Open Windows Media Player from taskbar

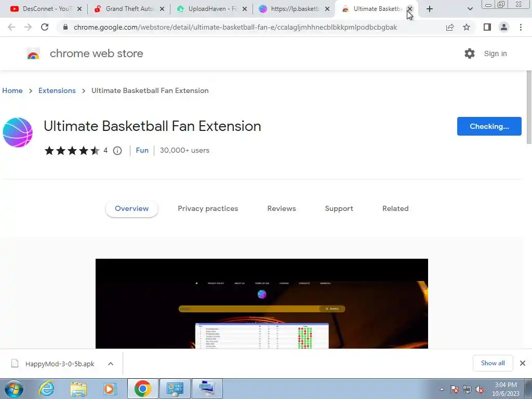pos(110,389)
